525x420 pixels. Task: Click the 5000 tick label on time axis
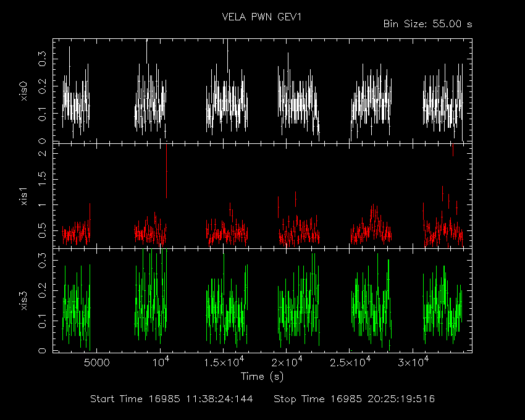97,363
